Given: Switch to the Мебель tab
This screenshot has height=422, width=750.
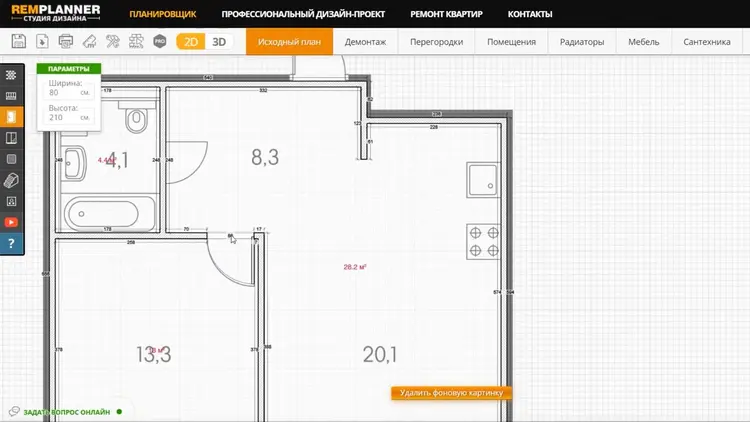Looking at the screenshot, I should tap(643, 42).
